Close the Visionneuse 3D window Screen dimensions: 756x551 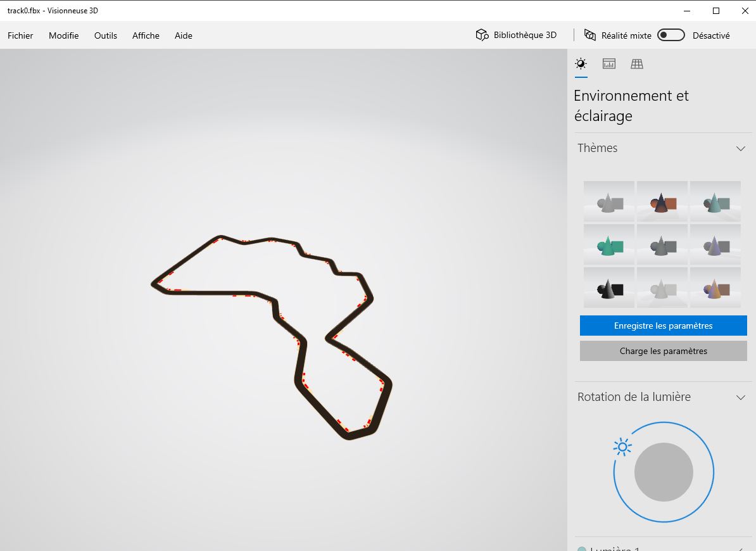tap(745, 11)
